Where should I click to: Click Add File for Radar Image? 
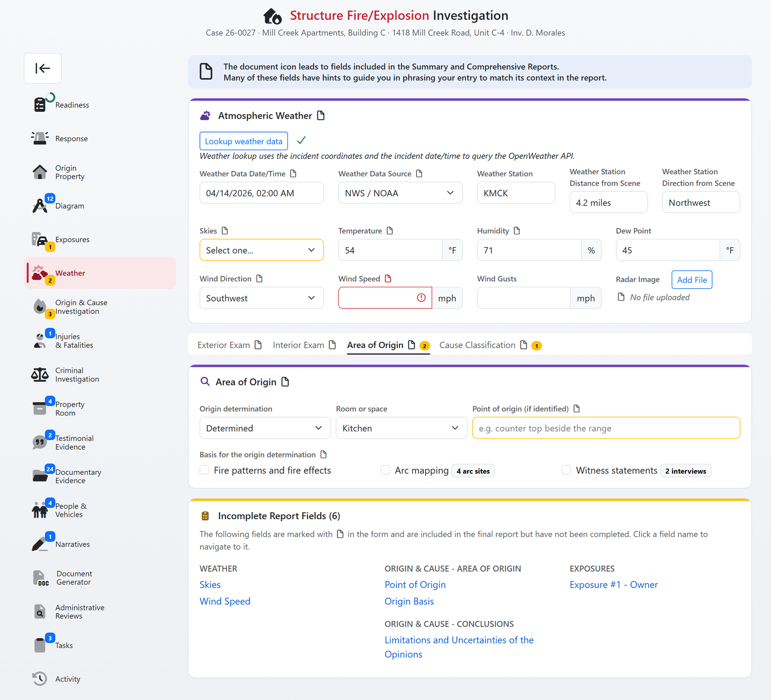(x=691, y=280)
